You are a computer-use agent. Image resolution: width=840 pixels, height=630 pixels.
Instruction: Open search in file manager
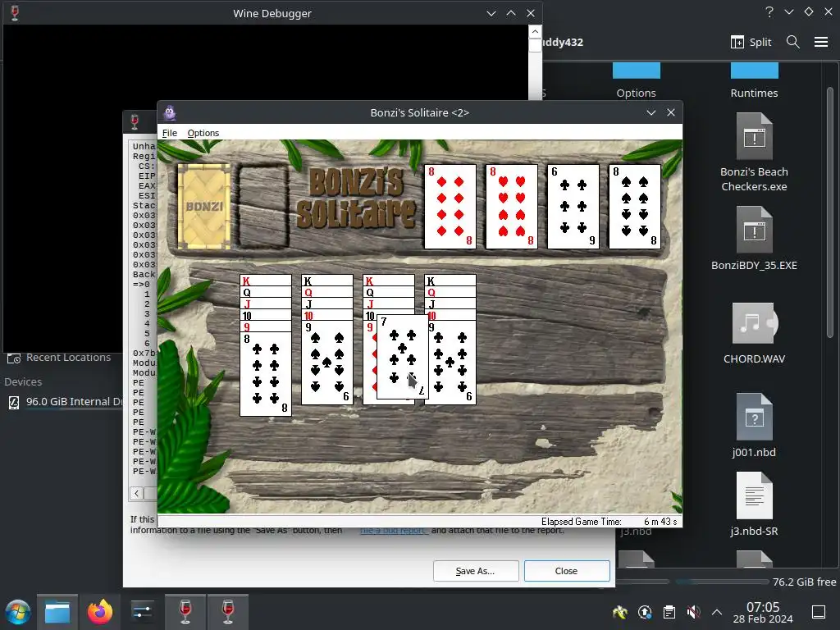click(793, 42)
